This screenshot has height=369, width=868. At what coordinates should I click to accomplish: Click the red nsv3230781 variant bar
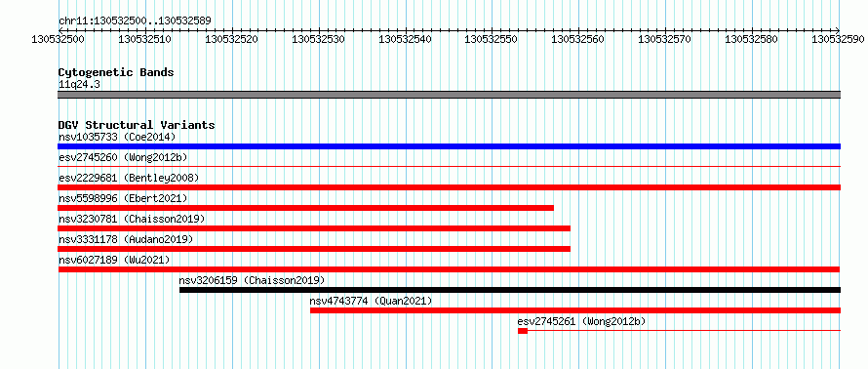pos(314,228)
